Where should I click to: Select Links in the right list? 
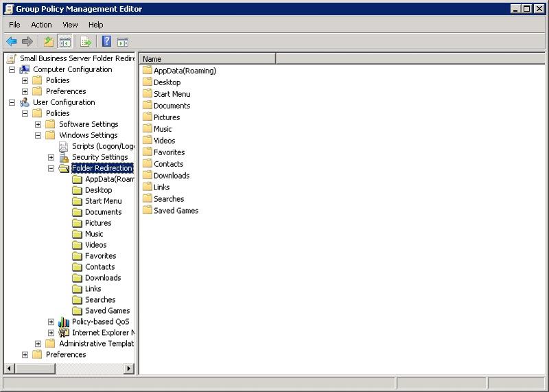click(x=161, y=187)
